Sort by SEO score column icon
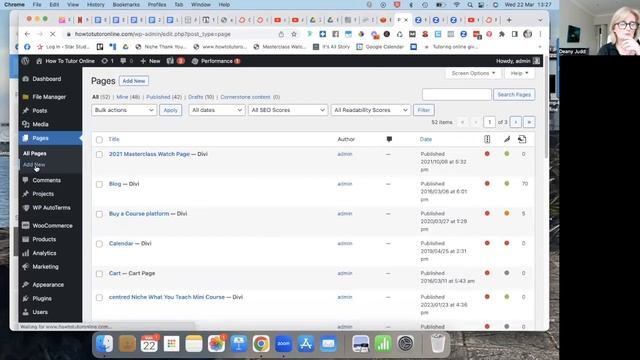The image size is (640, 360). click(x=487, y=139)
